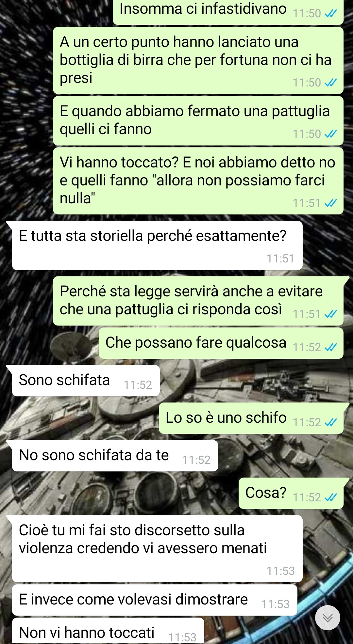Image resolution: width=353 pixels, height=644 pixels.
Task: Tap read ticks on "quelli ci fanno" message
Action: (330, 134)
